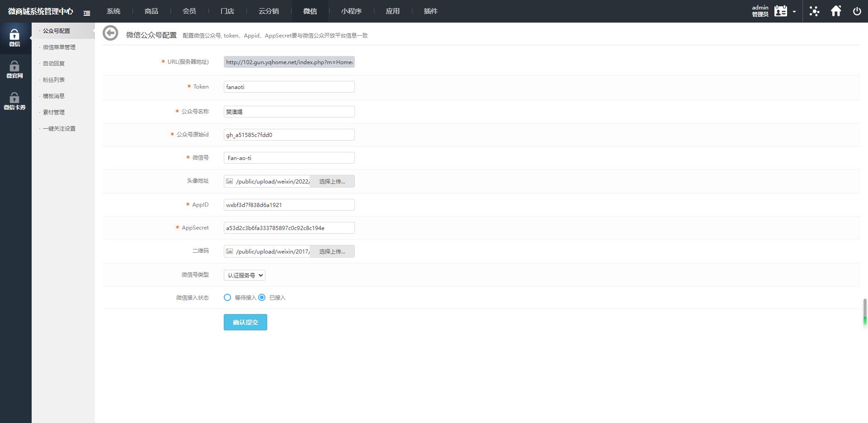Click the 微信公众号配置 page title
This screenshot has width=868, height=423.
(151, 35)
